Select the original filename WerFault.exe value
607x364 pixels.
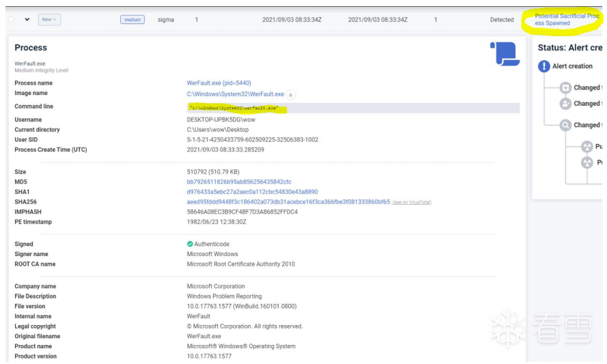(203, 336)
